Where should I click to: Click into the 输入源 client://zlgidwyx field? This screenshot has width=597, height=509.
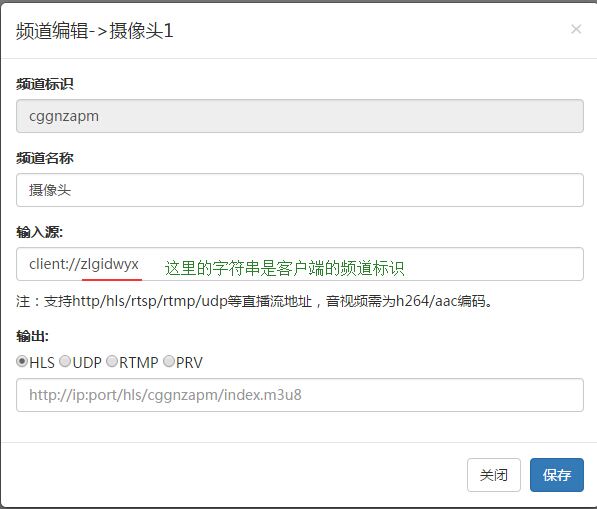pyautogui.click(x=300, y=264)
